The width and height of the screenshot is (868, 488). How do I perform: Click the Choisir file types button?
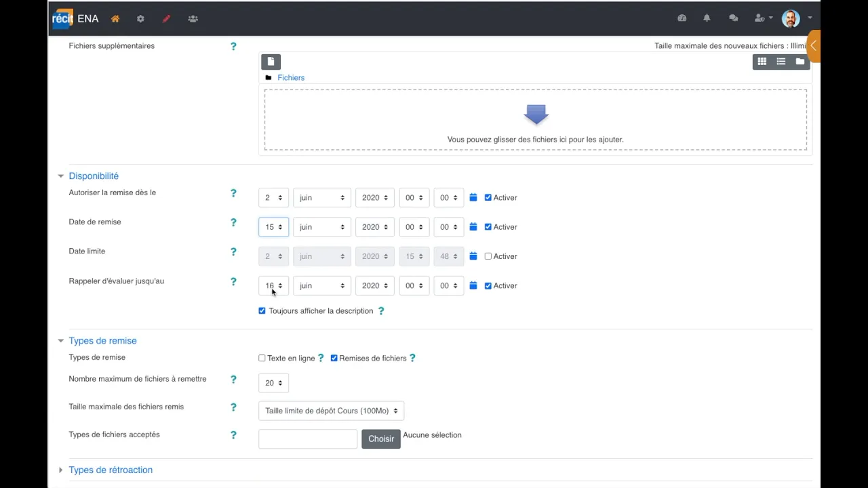coord(381,439)
